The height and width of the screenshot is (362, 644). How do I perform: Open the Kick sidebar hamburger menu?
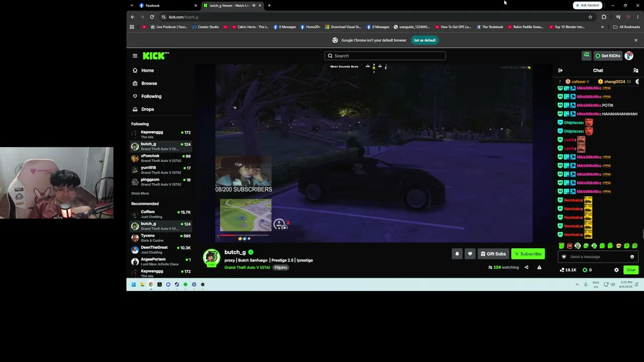(135, 56)
